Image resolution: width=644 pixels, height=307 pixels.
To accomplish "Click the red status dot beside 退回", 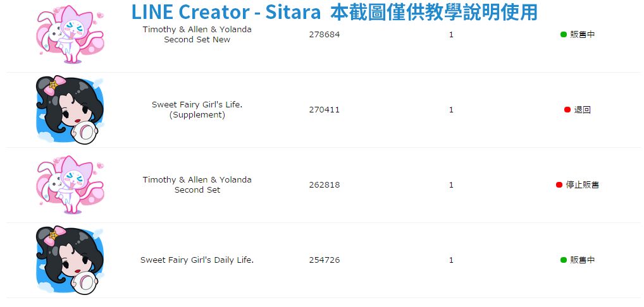I will 567,109.
